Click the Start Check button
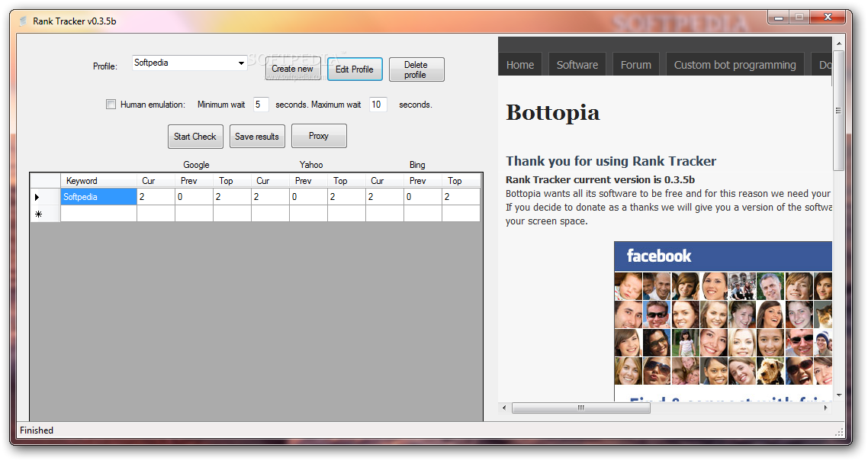Viewport: 868px width, 461px height. (x=195, y=137)
